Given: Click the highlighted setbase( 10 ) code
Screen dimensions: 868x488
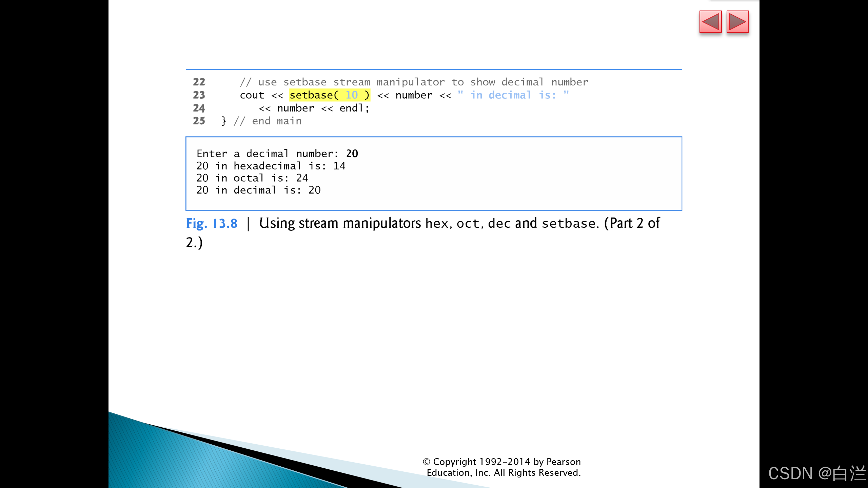Looking at the screenshot, I should [x=329, y=95].
